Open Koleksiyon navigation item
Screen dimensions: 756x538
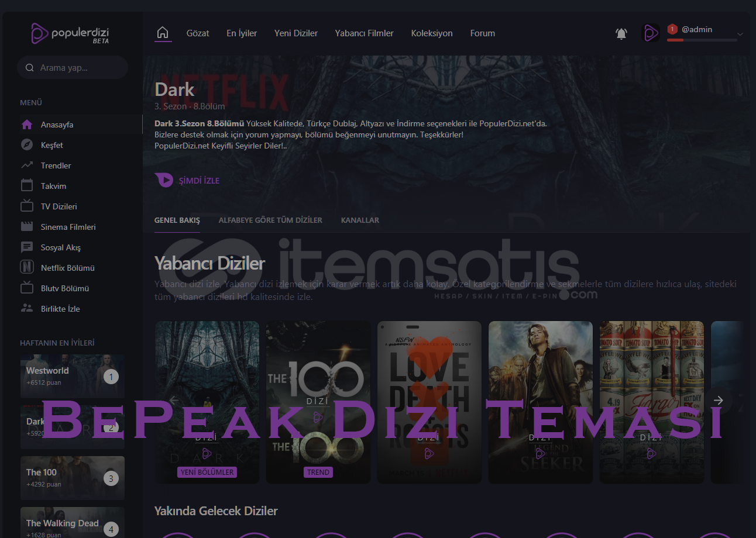432,33
